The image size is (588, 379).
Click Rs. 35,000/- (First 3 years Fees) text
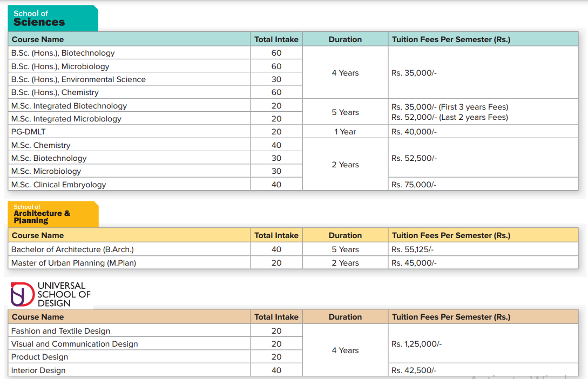click(450, 107)
